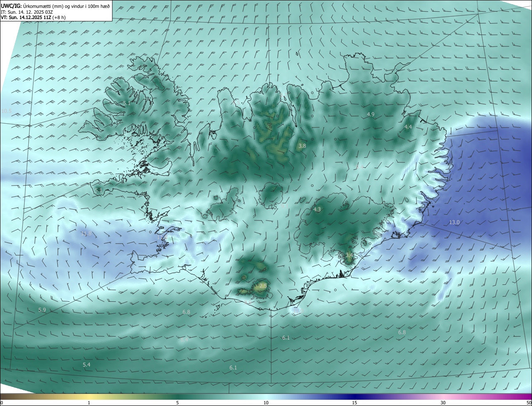This screenshot has height=406, width=532.
Task: Click the 4.3 value on Vatnajökull glacier
Action: click(317, 210)
